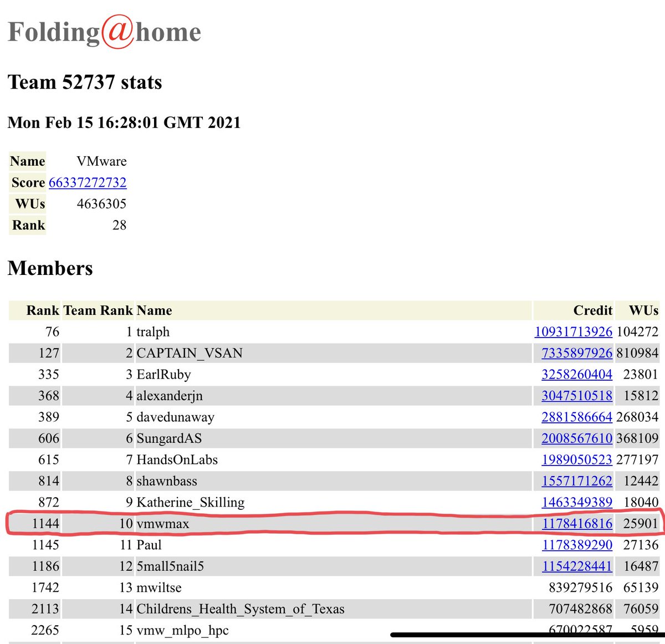Image resolution: width=665 pixels, height=644 pixels.
Task: Select member name Childrens_Health_System_of_Texas
Action: coord(241,609)
